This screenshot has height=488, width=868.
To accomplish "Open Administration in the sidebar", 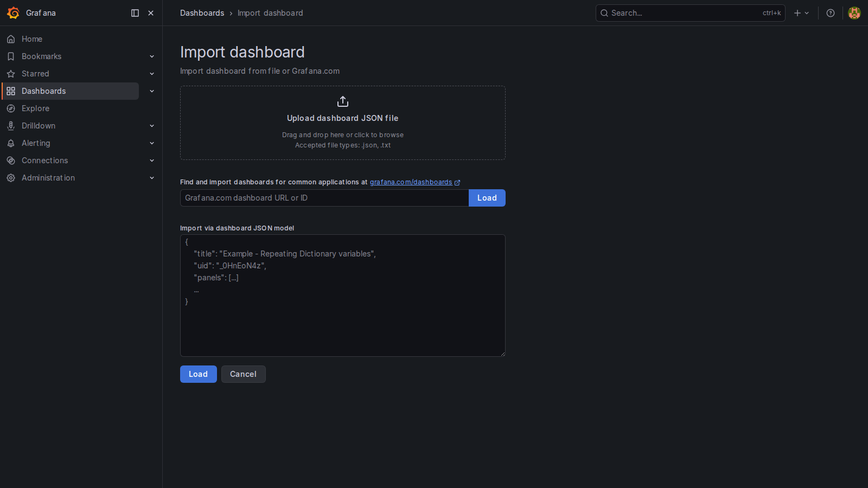I will 48,178.
